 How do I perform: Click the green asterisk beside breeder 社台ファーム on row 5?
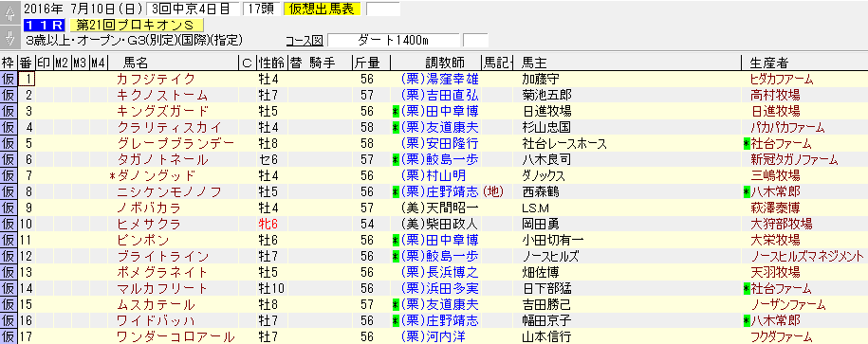pyautogui.click(x=747, y=143)
